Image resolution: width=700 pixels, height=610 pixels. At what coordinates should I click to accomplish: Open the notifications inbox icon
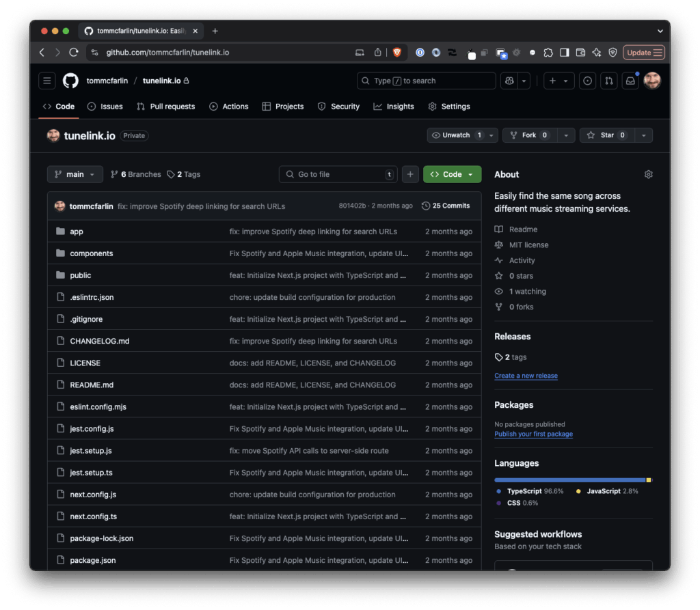pyautogui.click(x=630, y=81)
